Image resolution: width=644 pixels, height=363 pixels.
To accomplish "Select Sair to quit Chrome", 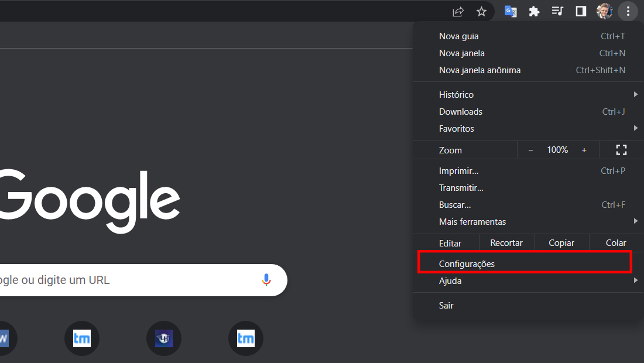I will pyautogui.click(x=527, y=306).
